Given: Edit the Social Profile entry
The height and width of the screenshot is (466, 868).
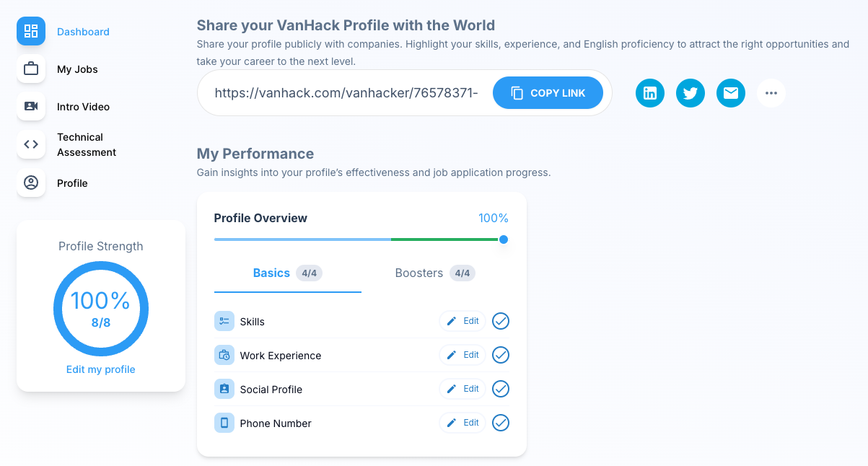Looking at the screenshot, I should 463,389.
